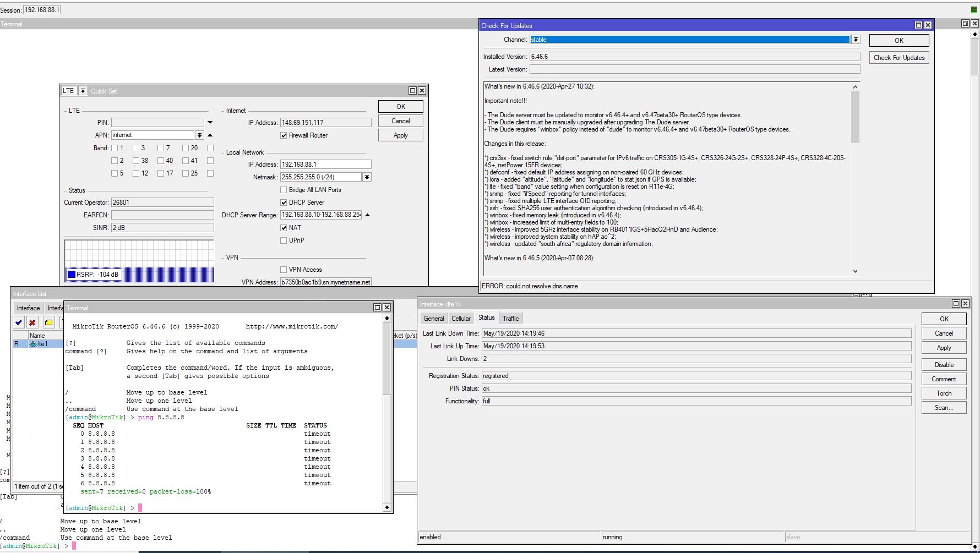Uncheck the Firewall Router checkbox
This screenshot has width=980, height=553.
(x=283, y=135)
